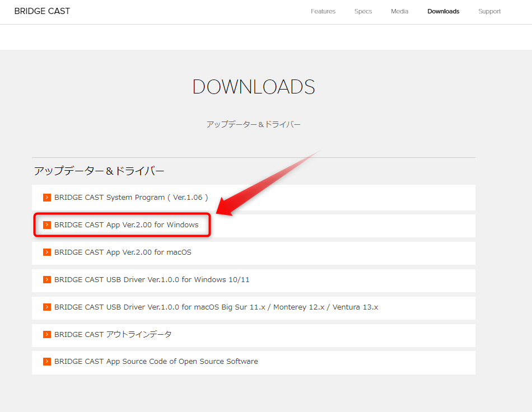Open USB Driver for macOS Big Sur/Monterey/Ventura
This screenshot has width=532, height=412.
[216, 307]
